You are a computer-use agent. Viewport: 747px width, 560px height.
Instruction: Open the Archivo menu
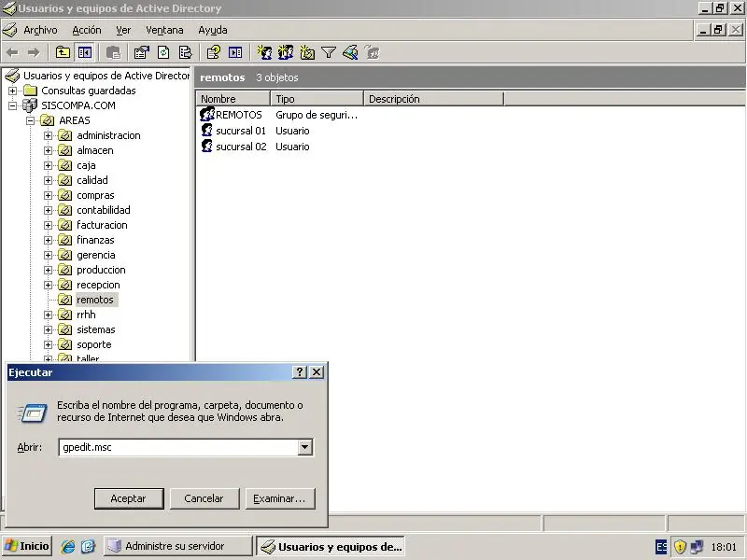[x=40, y=30]
